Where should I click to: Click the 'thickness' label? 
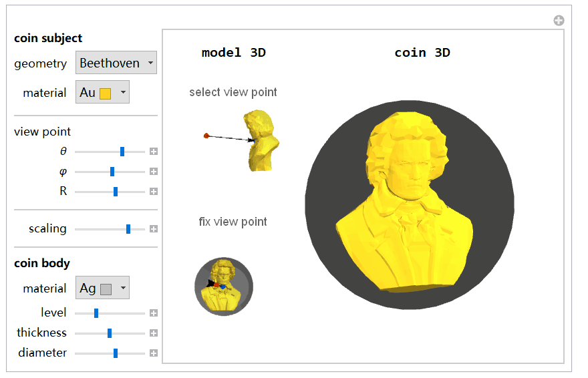click(41, 333)
